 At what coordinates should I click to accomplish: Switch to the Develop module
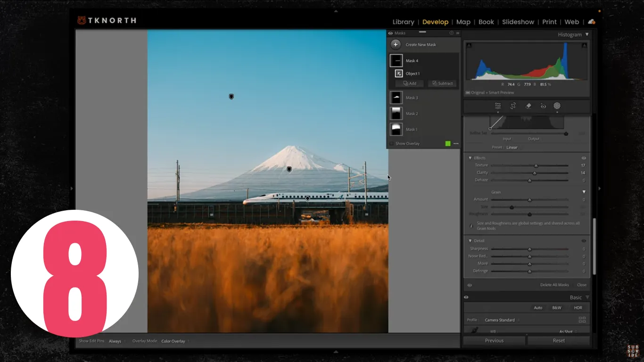[435, 22]
